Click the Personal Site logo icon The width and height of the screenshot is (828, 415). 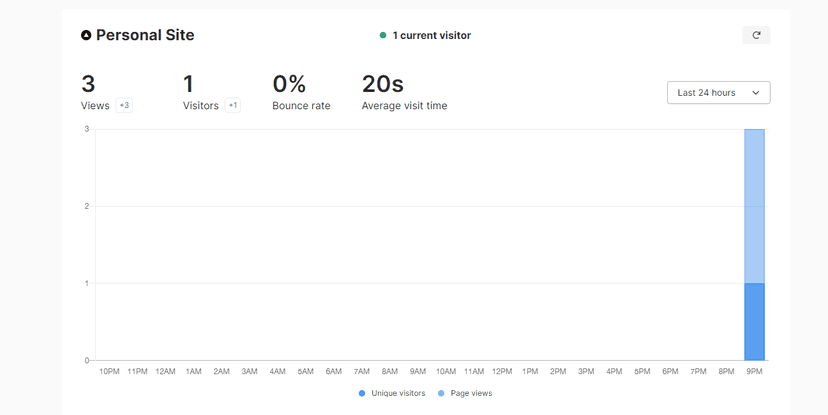(x=86, y=35)
